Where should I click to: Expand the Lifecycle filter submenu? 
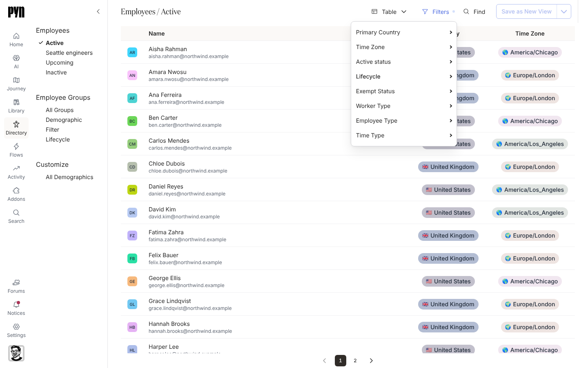point(404,76)
